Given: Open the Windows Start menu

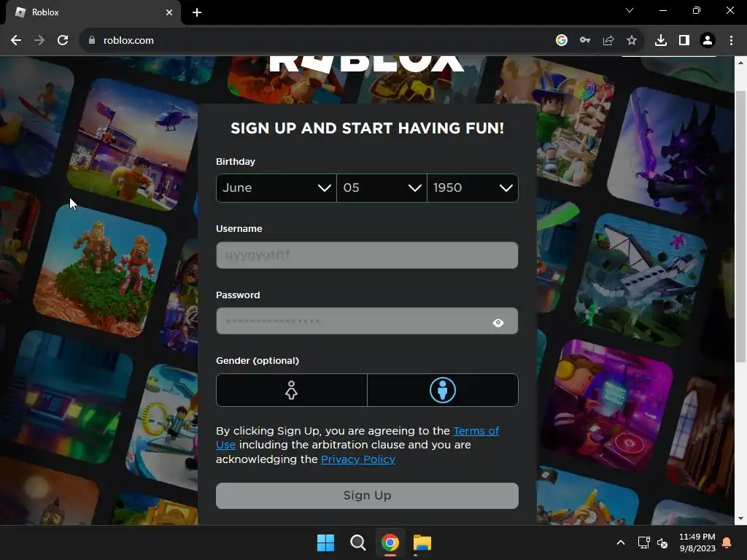Looking at the screenshot, I should tap(326, 542).
